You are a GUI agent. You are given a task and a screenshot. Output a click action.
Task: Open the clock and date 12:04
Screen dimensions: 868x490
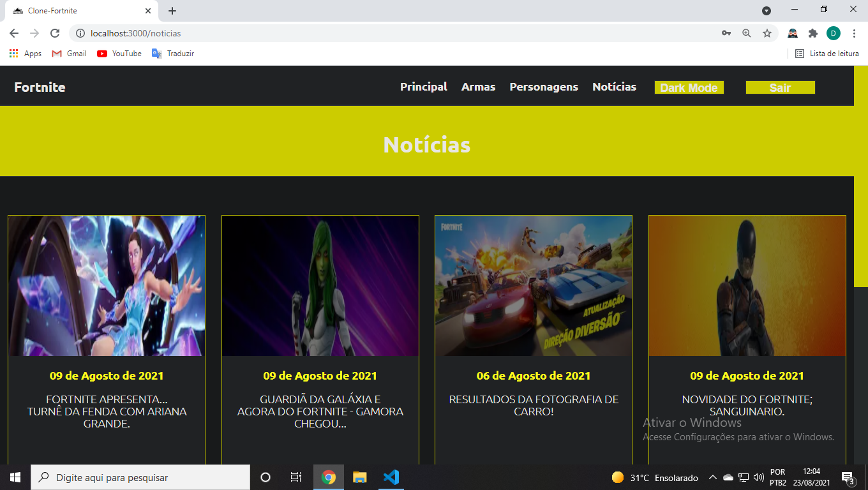(x=811, y=477)
